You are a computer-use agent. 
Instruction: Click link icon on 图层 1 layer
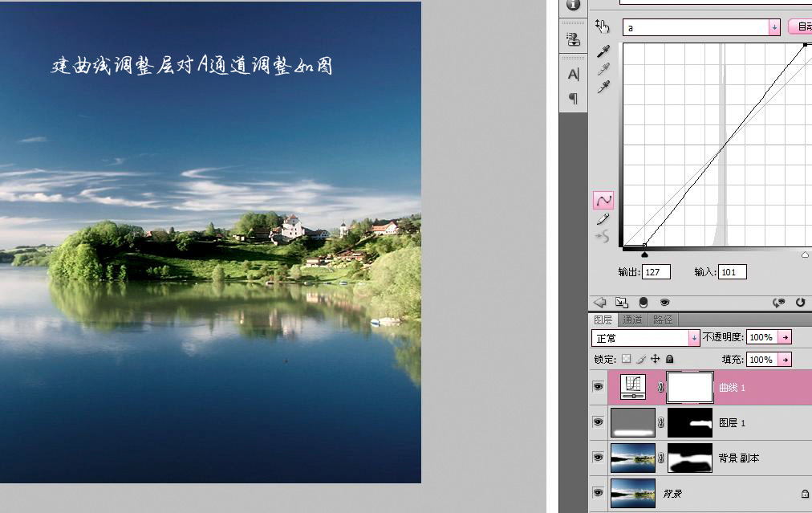(661, 422)
